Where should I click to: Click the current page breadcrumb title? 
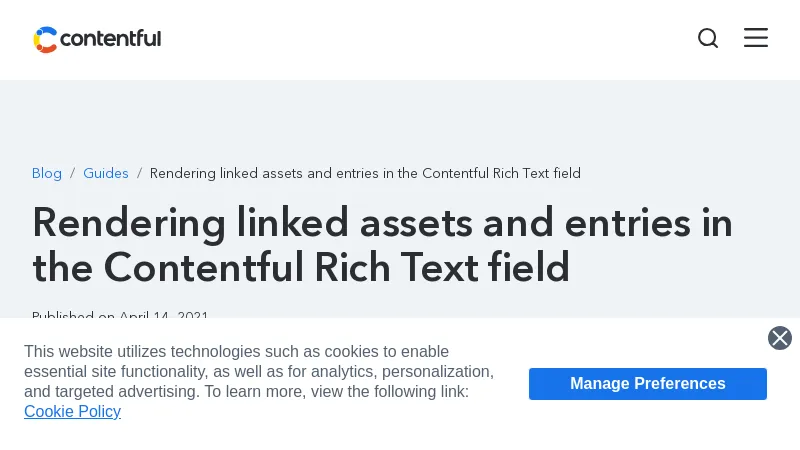[365, 173]
